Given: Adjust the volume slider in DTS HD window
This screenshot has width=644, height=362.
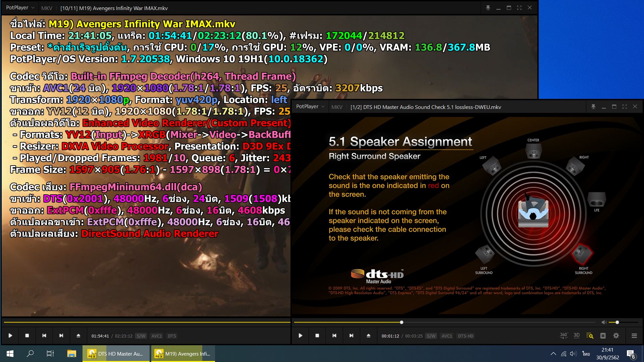Looking at the screenshot, I should (x=623, y=322).
